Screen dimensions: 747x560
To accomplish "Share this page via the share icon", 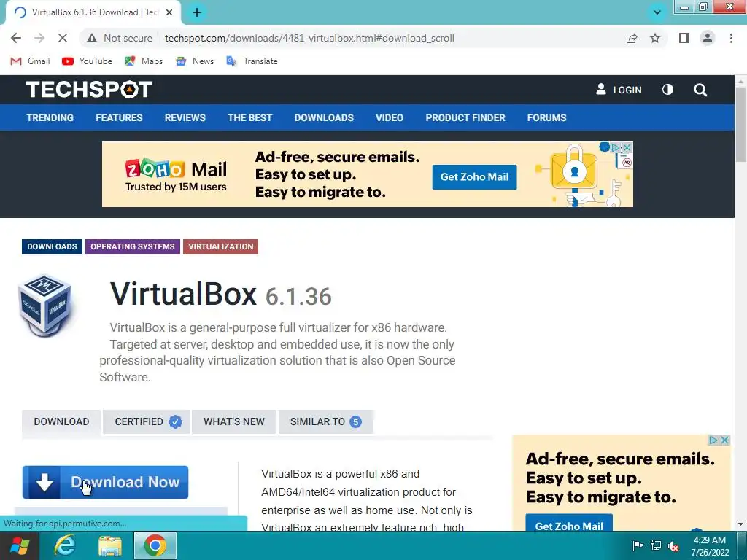I will pyautogui.click(x=632, y=38).
